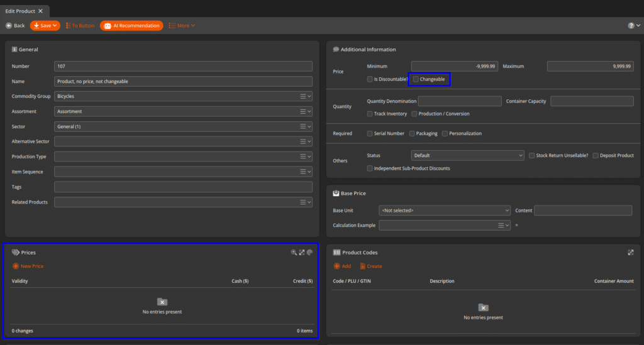Open the More menu
644x345 pixels.
(182, 26)
